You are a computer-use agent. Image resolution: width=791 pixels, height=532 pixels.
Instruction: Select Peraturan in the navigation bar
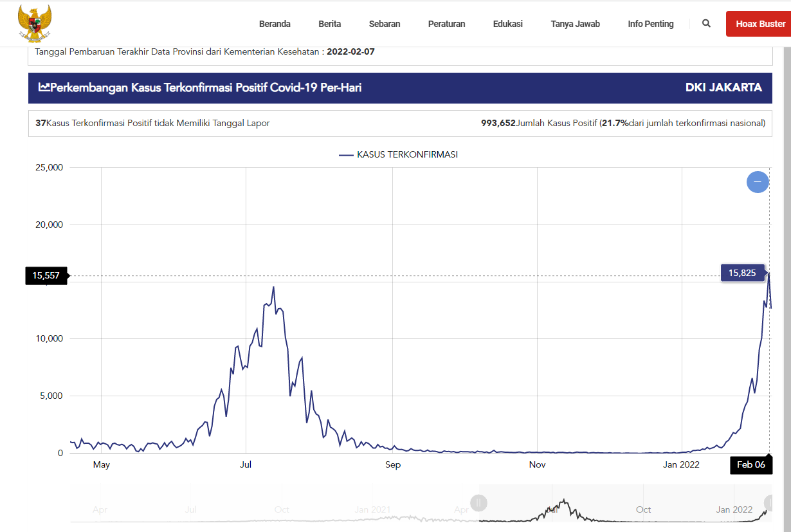point(446,24)
